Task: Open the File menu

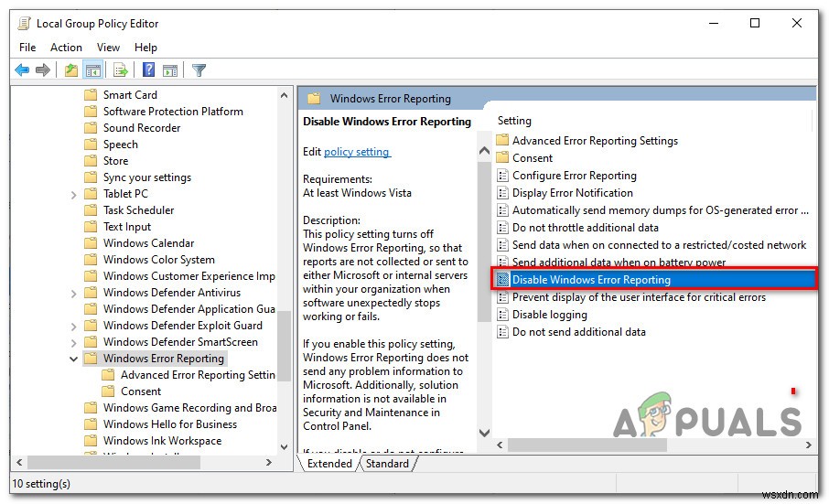Action: click(x=27, y=48)
